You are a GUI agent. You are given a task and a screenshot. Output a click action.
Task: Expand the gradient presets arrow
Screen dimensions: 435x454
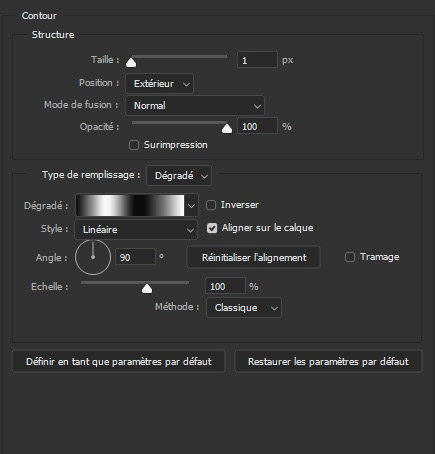click(191, 206)
